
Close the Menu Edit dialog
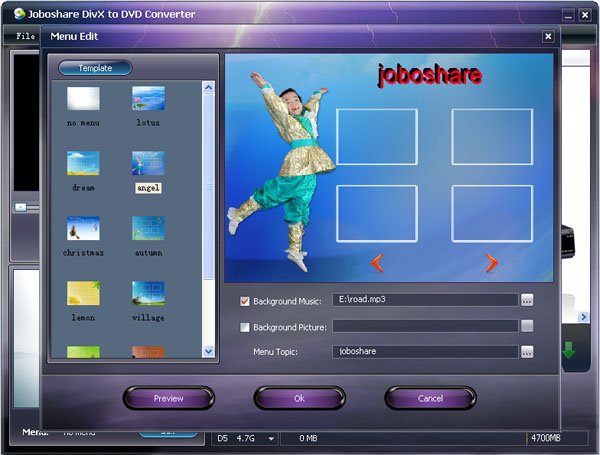(x=548, y=36)
